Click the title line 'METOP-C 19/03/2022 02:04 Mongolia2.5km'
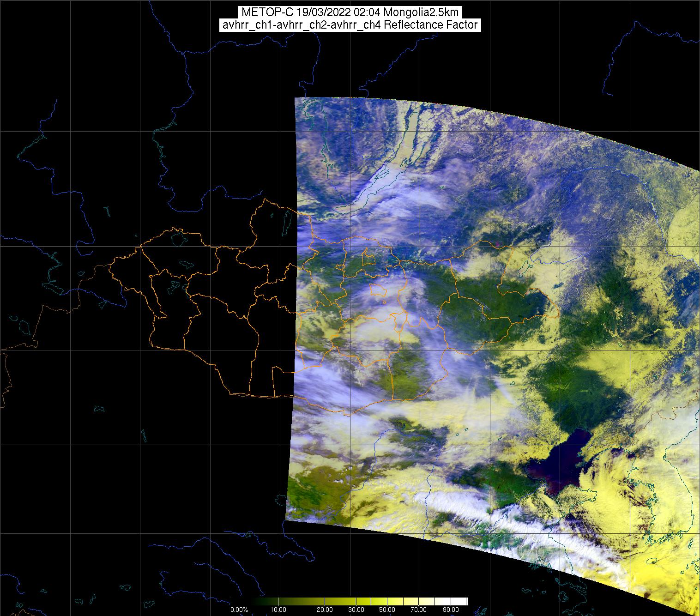700x616 pixels. coord(350,12)
